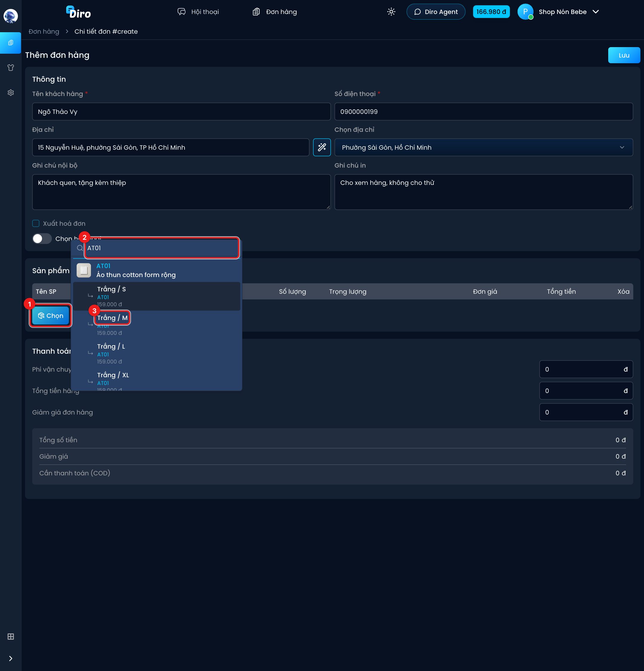Click the search magnifier icon in dropdown

[80, 248]
